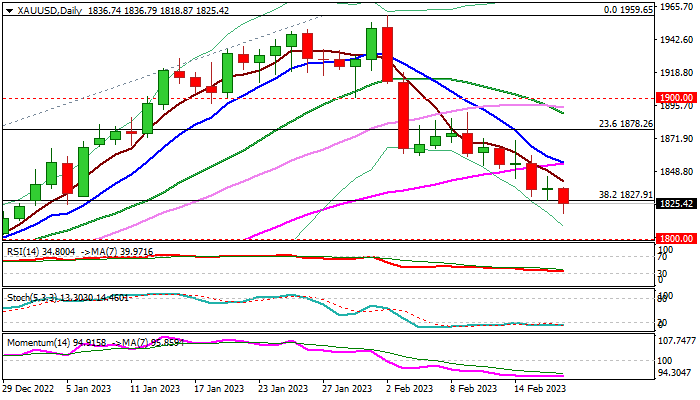Select the Stoch(5,3,3) indicator label
The width and height of the screenshot is (700, 400).
tap(32, 297)
